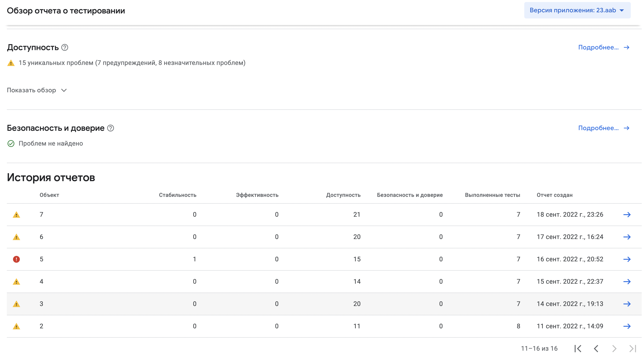The image size is (644, 360).
Task: Click the next page pagination arrow
Action: pyautogui.click(x=614, y=349)
